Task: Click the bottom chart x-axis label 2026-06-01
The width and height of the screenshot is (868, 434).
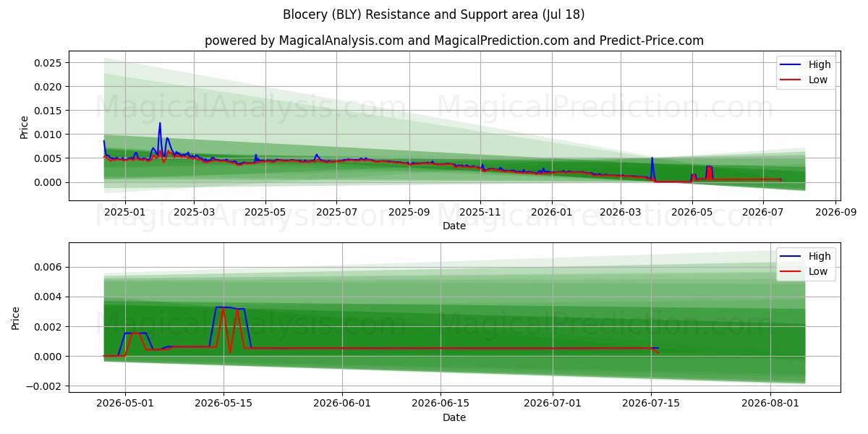Action: (x=342, y=404)
